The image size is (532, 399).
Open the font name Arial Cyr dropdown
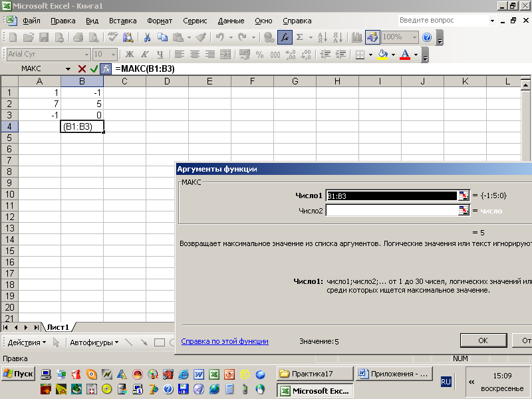86,55
